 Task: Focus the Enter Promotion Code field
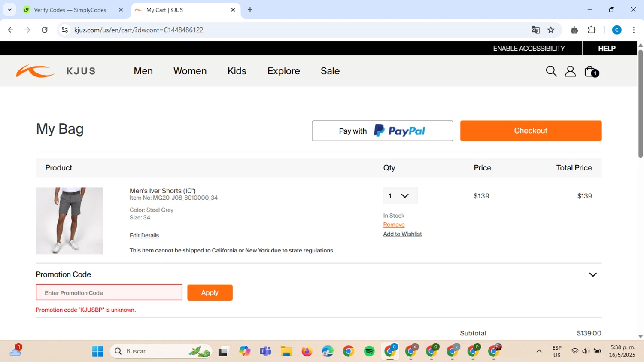109,292
